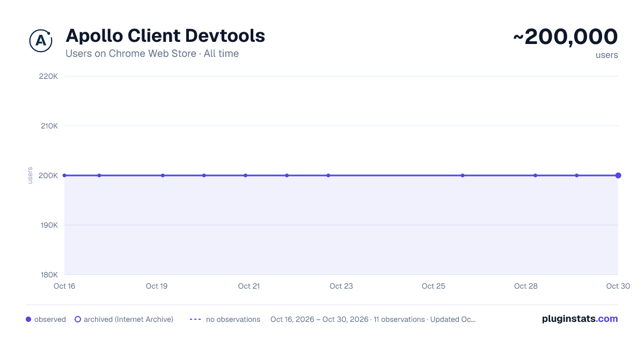This screenshot has height=338, width=644.
Task: Click the dashed no-observations legend marker
Action: pyautogui.click(x=195, y=319)
